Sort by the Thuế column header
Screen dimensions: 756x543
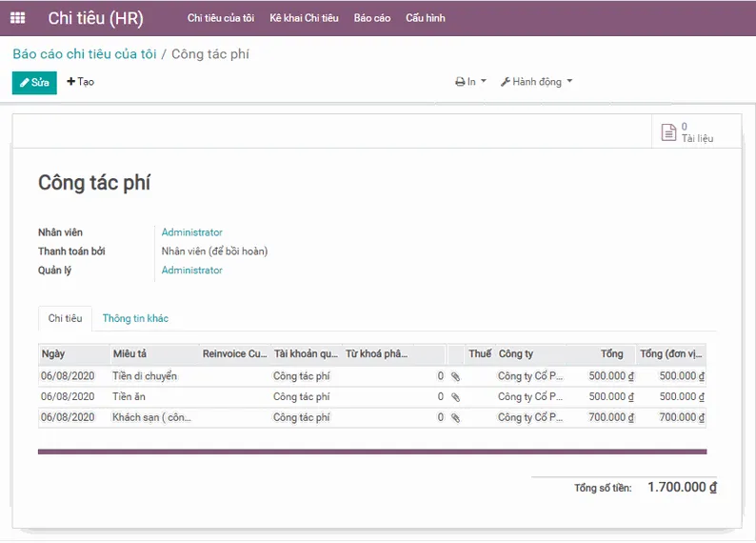480,354
